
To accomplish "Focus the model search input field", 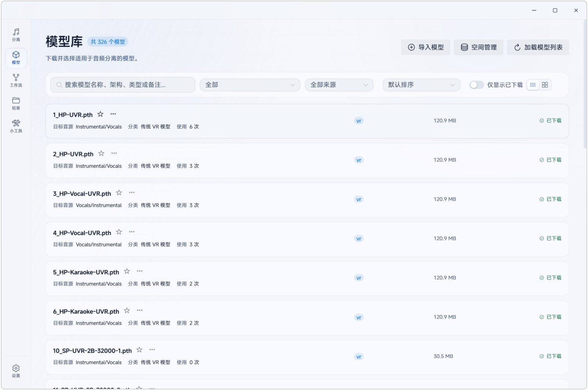I will pos(123,85).
